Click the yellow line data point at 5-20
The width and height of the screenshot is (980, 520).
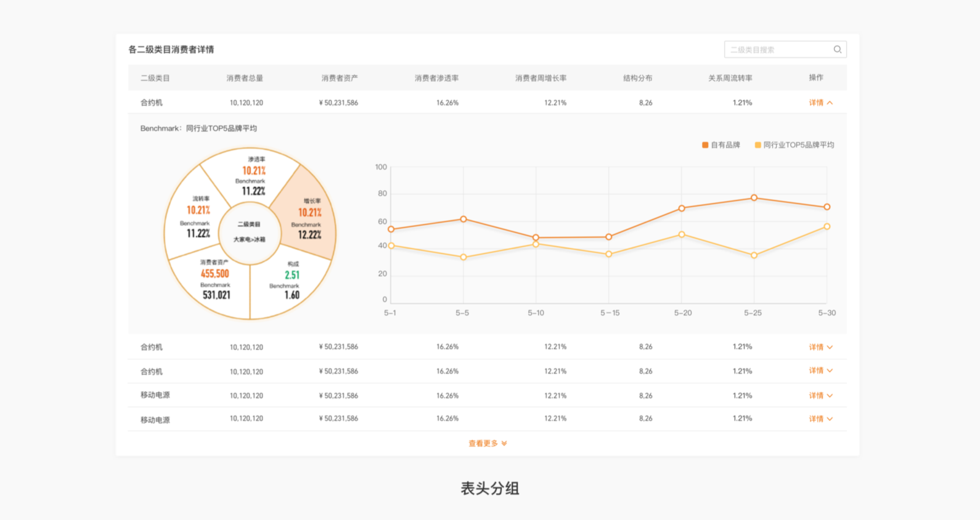point(682,234)
